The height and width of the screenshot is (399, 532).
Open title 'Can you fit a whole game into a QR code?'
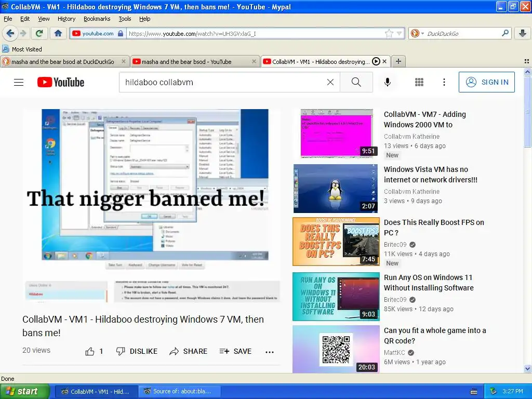click(x=435, y=335)
